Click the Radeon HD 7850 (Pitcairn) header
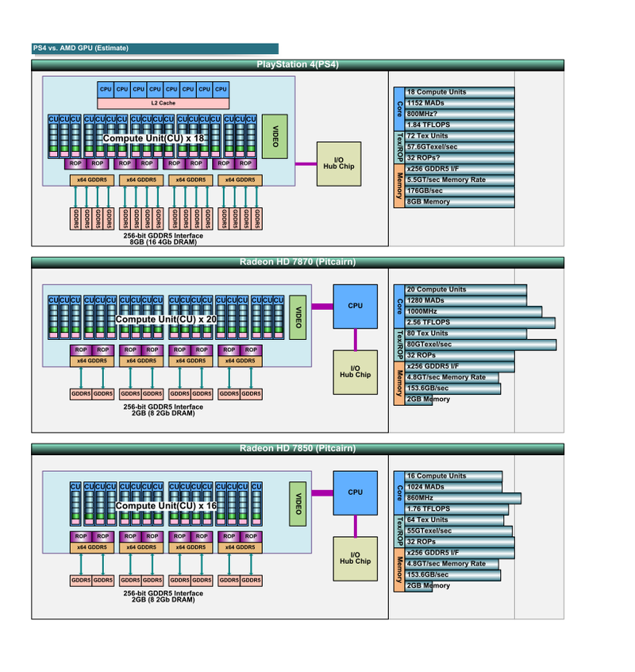Screen dimensions: 635x672 (298, 449)
